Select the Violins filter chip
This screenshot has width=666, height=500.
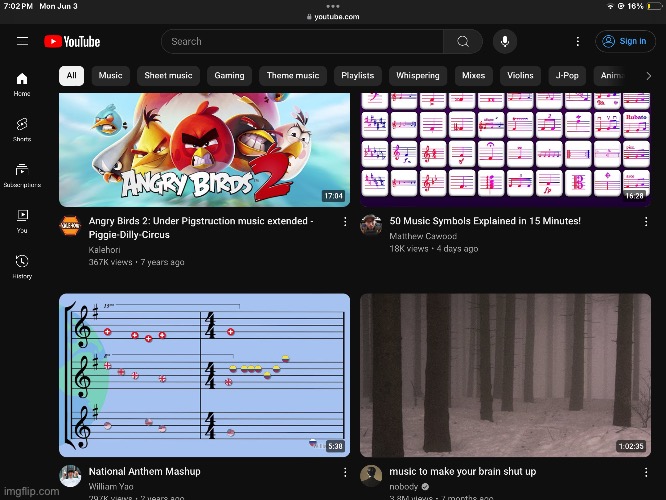click(520, 76)
